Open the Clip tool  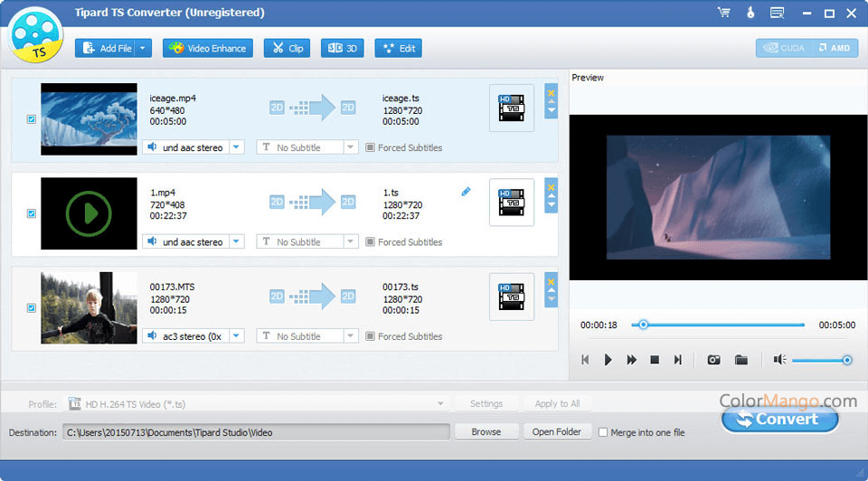pos(288,48)
